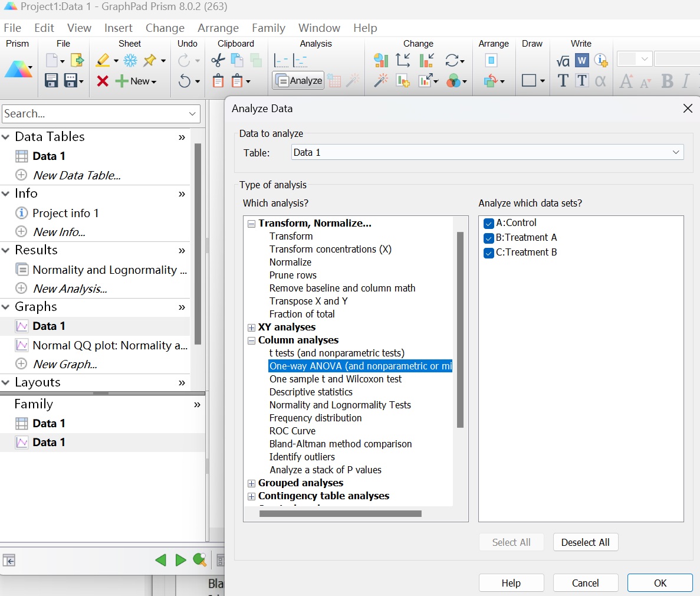Image resolution: width=700 pixels, height=596 pixels.
Task: Open the Table dropdown showing Data 1
Action: coord(487,152)
